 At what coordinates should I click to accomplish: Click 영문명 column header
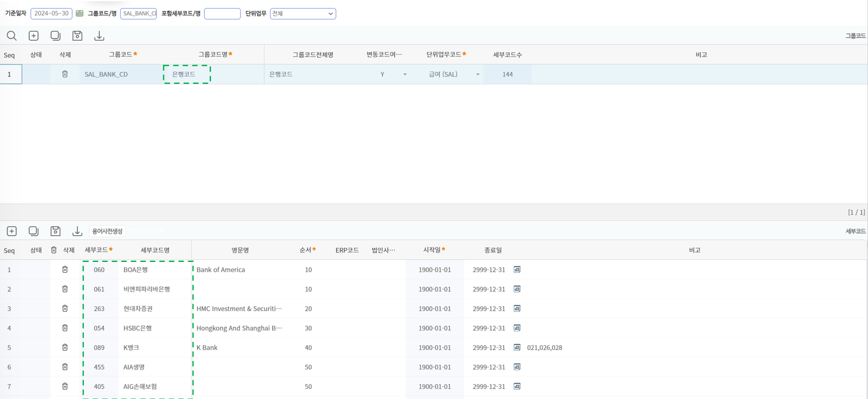(240, 250)
